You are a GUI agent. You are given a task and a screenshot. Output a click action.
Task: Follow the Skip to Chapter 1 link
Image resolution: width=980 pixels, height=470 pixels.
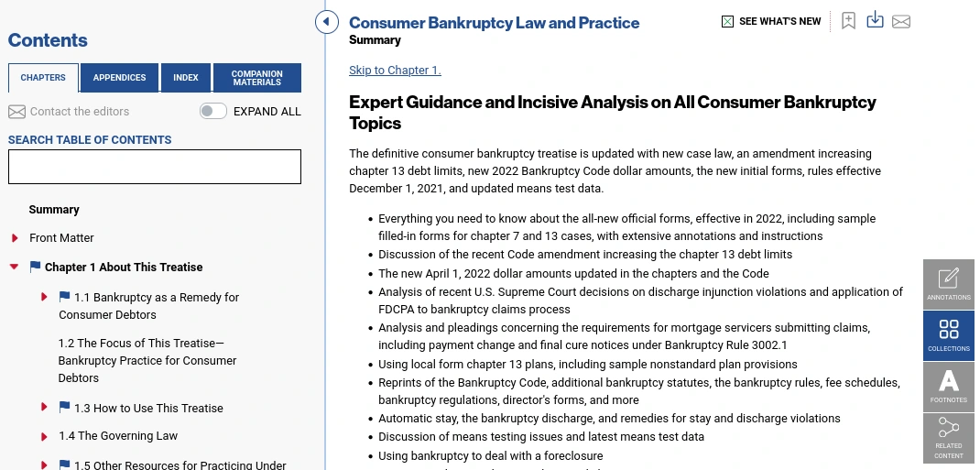395,71
